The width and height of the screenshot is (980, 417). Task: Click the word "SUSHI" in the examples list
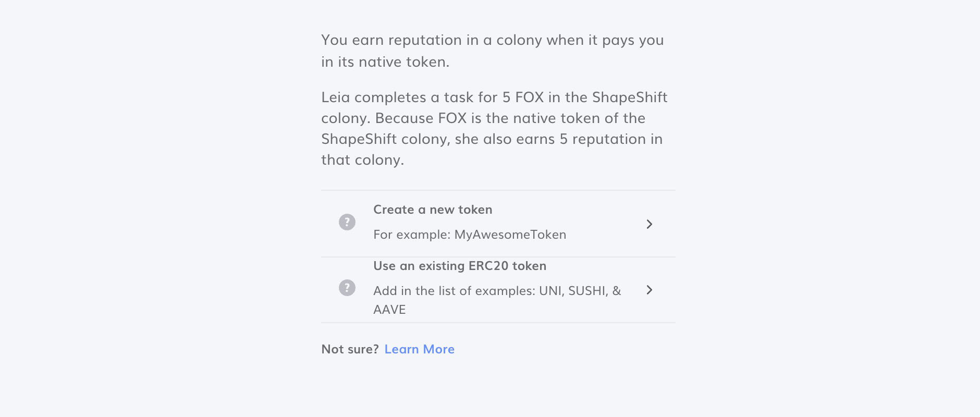[x=587, y=291]
